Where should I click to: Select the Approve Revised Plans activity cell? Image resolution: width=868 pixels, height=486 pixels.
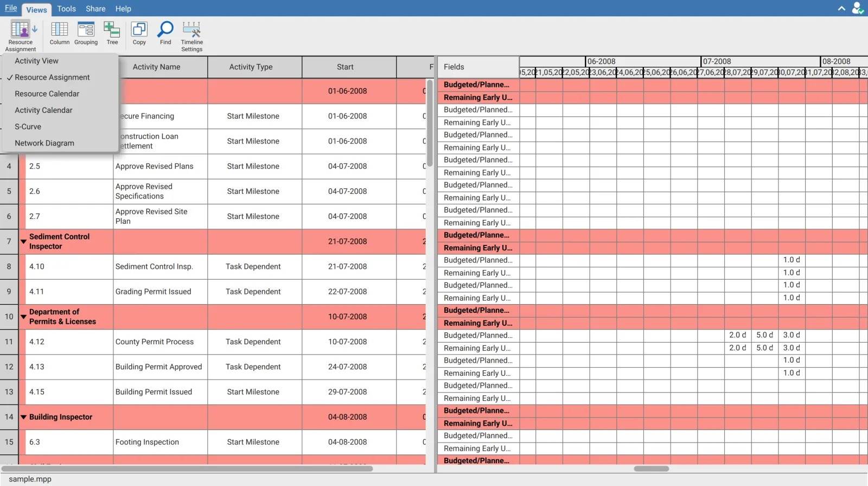[160, 166]
